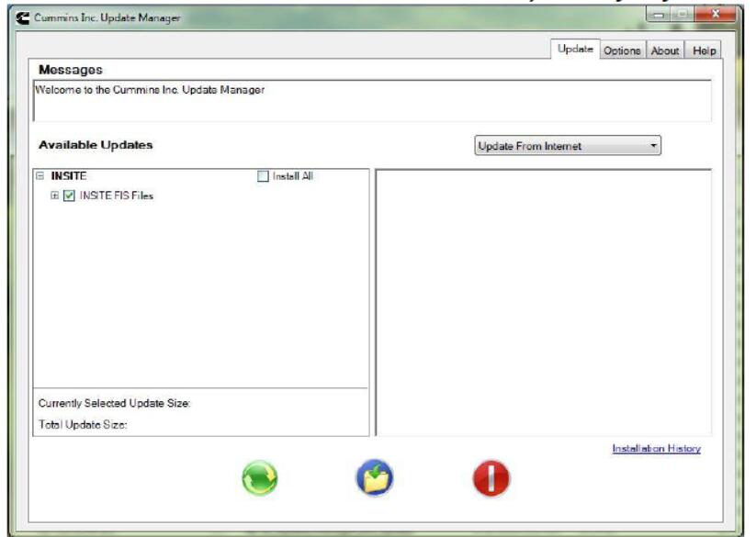Open the Update From Internet dropdown
This screenshot has width=756, height=537.
click(568, 145)
